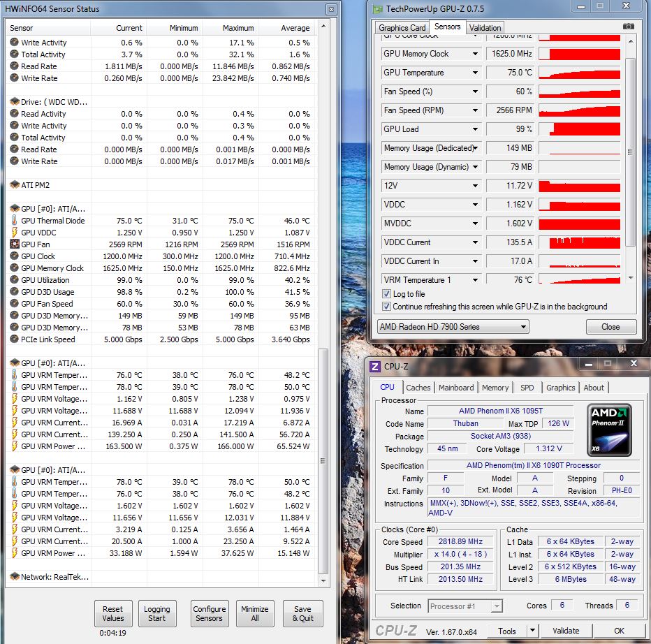The width and height of the screenshot is (651, 644).
Task: Open the Fan Speed (RPM) sensor dropdown
Action: (475, 110)
